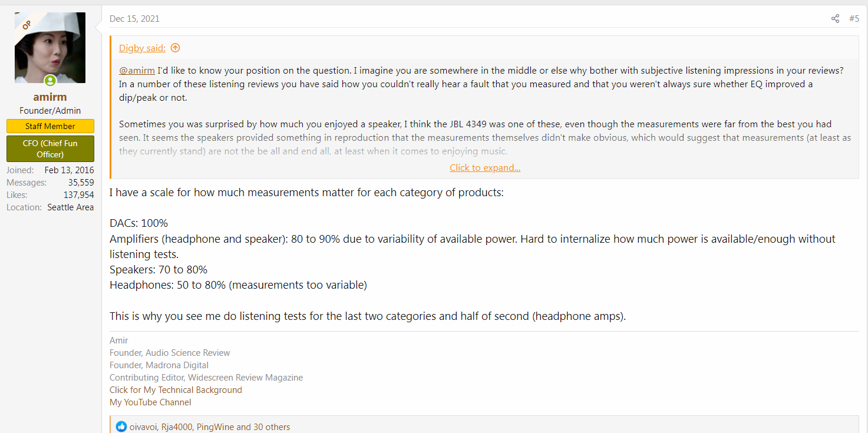Click the share icon beside post #5
This screenshot has width=868, height=433.
[835, 19]
